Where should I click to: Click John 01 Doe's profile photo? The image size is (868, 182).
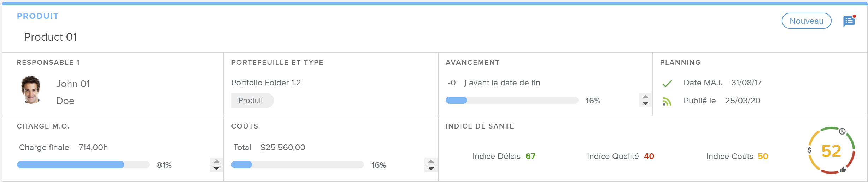(31, 90)
